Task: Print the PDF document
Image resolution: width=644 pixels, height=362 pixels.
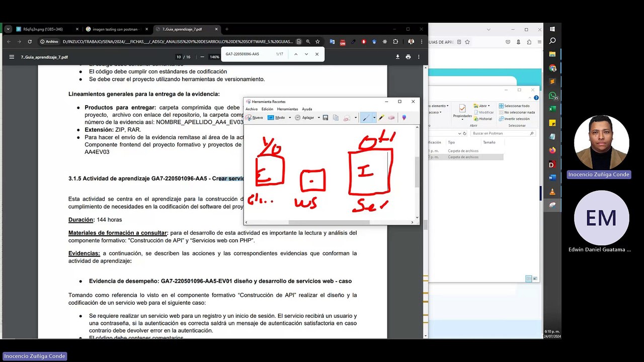Action: pyautogui.click(x=408, y=57)
